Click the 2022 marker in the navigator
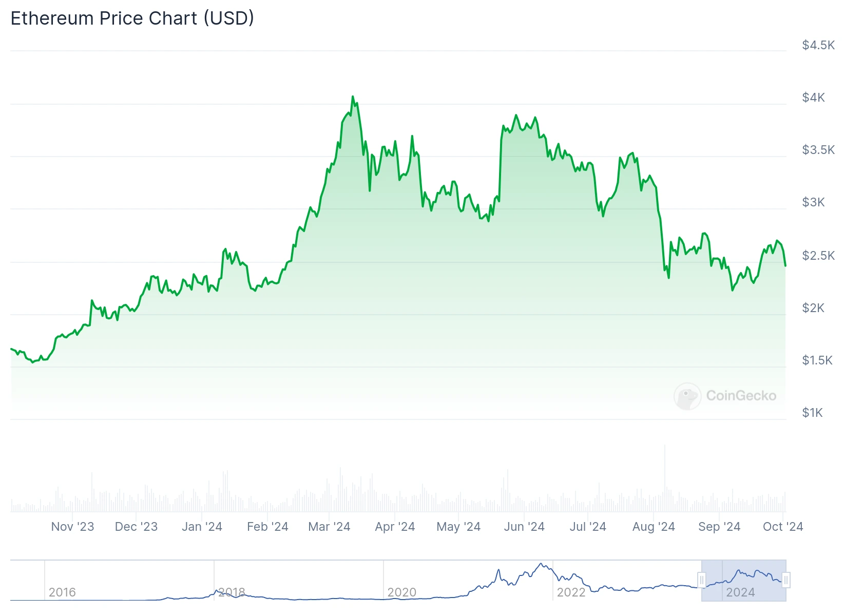This screenshot has height=616, width=844. pos(571,592)
